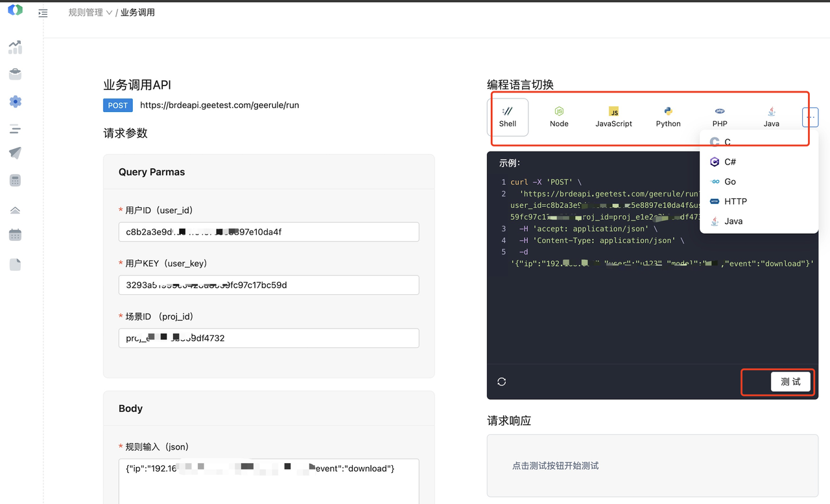Switch code example to PHP

tap(720, 117)
